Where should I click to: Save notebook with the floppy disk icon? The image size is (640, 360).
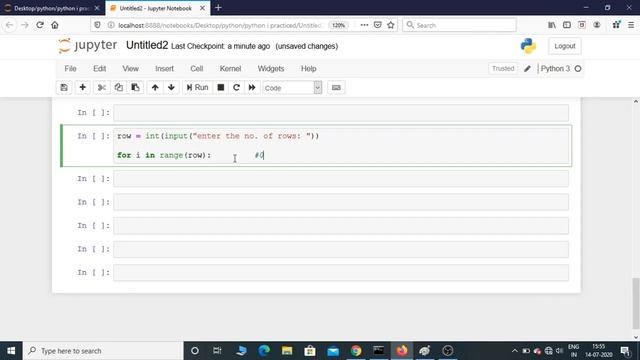64,87
